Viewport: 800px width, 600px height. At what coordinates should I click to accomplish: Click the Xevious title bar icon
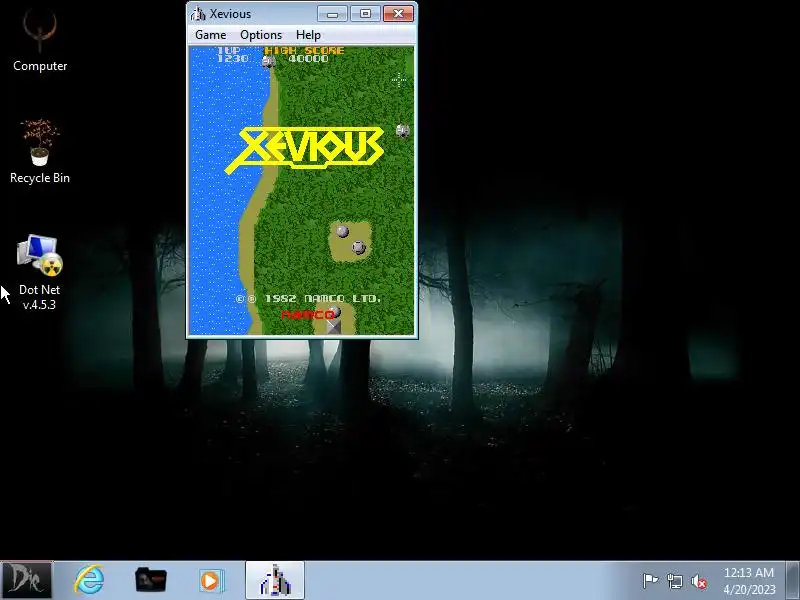[x=198, y=14]
